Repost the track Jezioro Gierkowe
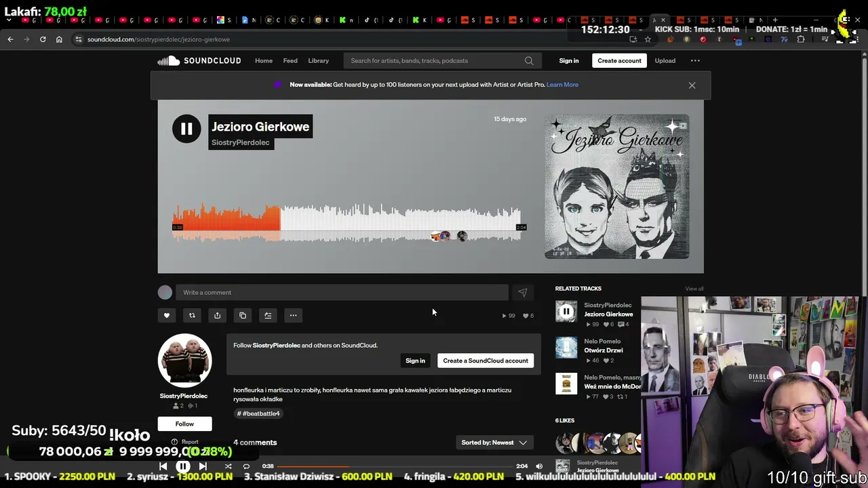868x488 pixels. 192,315
